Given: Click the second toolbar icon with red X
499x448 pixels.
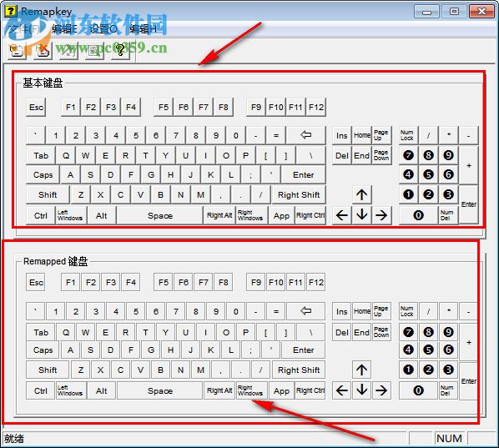Looking at the screenshot, I should 43,50.
